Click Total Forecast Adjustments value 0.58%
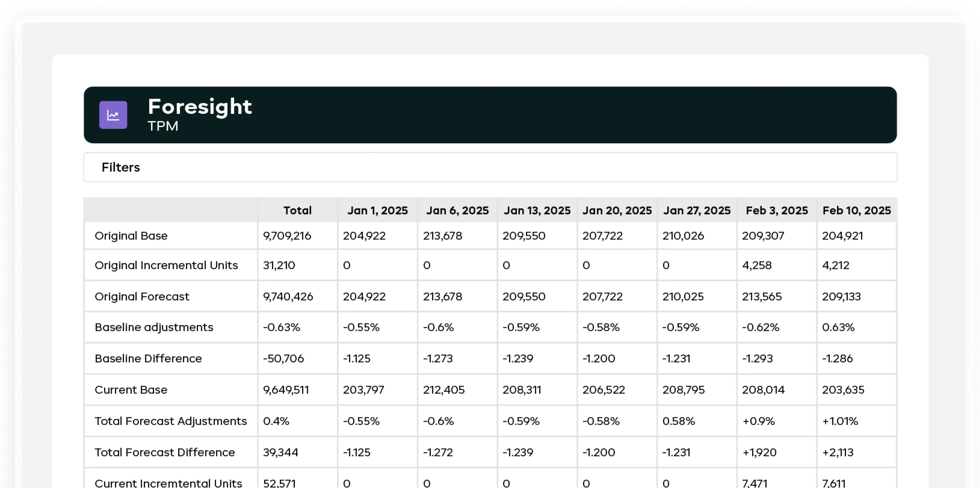The image size is (980, 488). pos(679,421)
